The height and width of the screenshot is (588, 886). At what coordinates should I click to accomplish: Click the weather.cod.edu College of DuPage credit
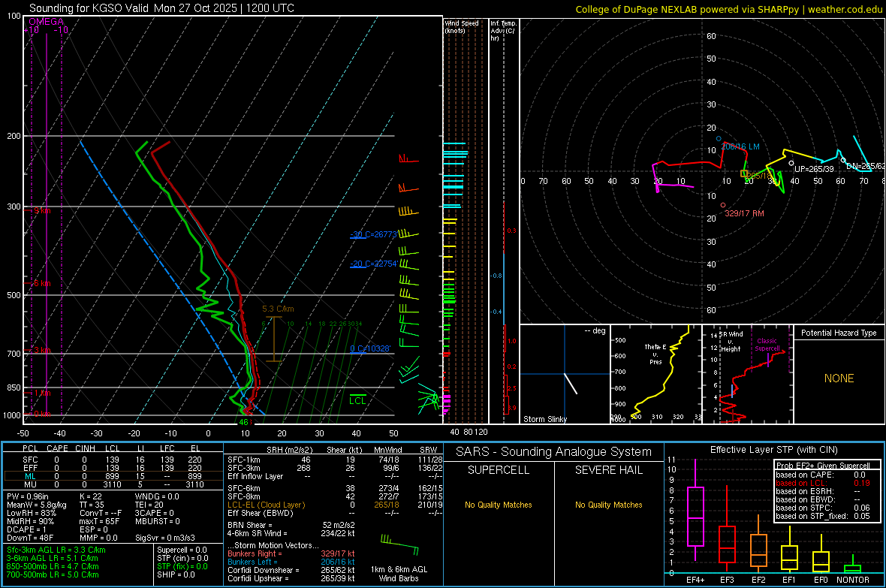[729, 9]
